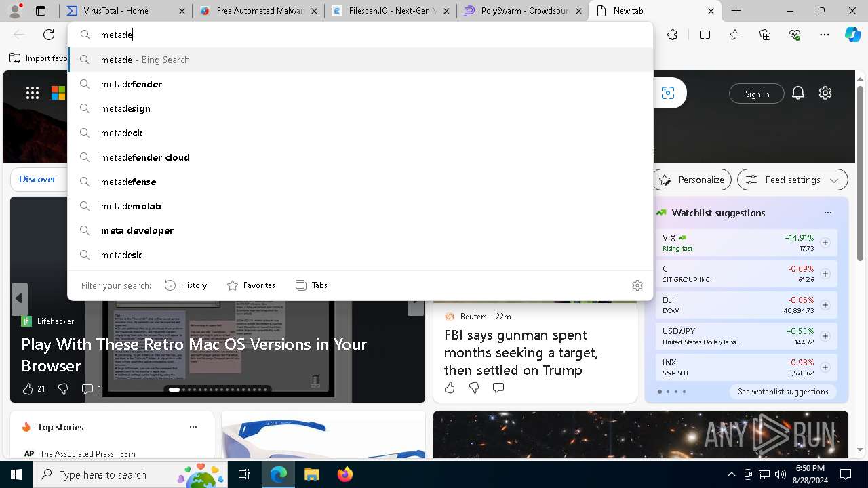
Task: Add VIX to watchlist
Action: pyautogui.click(x=825, y=243)
